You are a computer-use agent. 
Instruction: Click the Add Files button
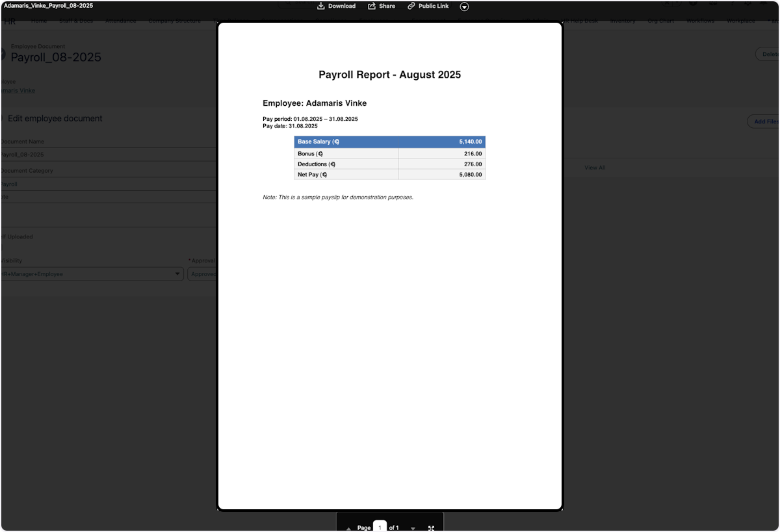[764, 121]
